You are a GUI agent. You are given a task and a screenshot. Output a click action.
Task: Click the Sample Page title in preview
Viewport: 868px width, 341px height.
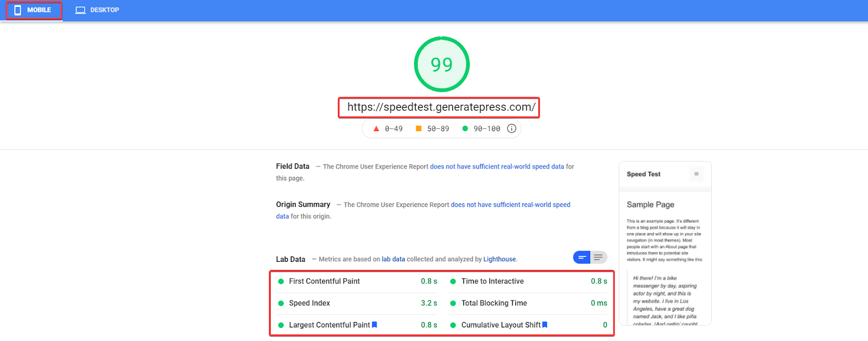pos(650,204)
